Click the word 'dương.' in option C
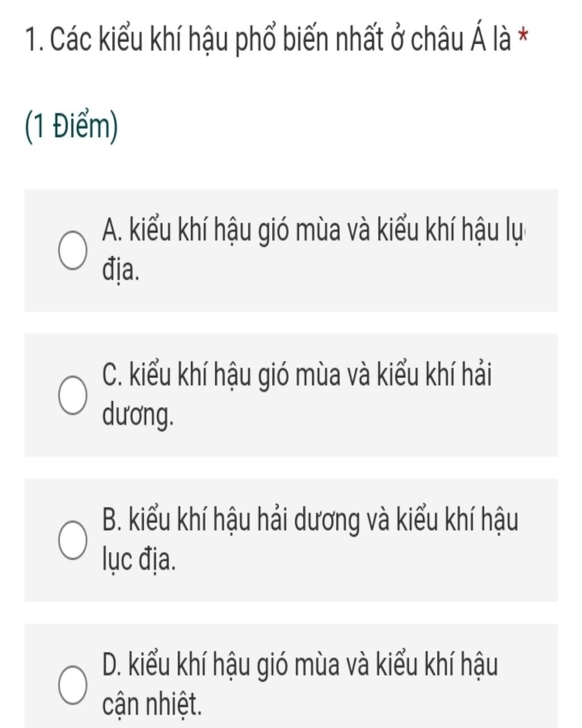This screenshot has width=582, height=728. point(138,416)
